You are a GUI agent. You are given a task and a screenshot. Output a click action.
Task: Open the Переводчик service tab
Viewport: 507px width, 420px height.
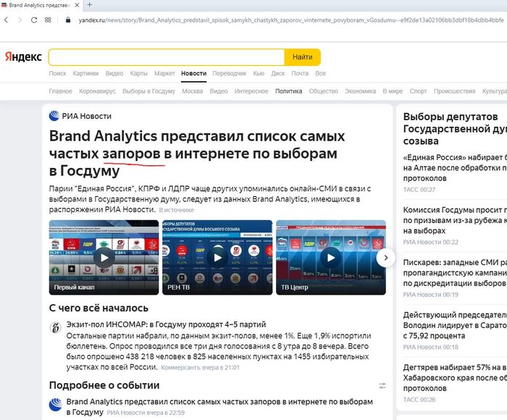229,73
